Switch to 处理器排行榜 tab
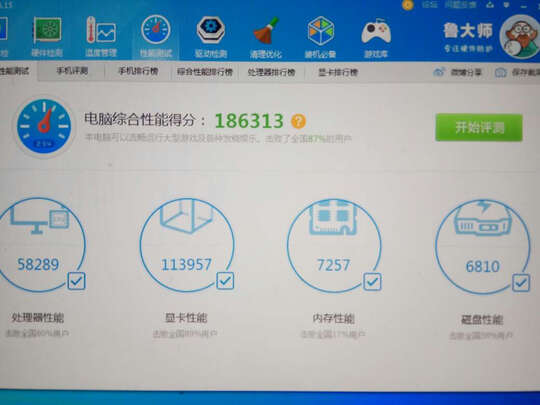The height and width of the screenshot is (405, 540). click(271, 72)
